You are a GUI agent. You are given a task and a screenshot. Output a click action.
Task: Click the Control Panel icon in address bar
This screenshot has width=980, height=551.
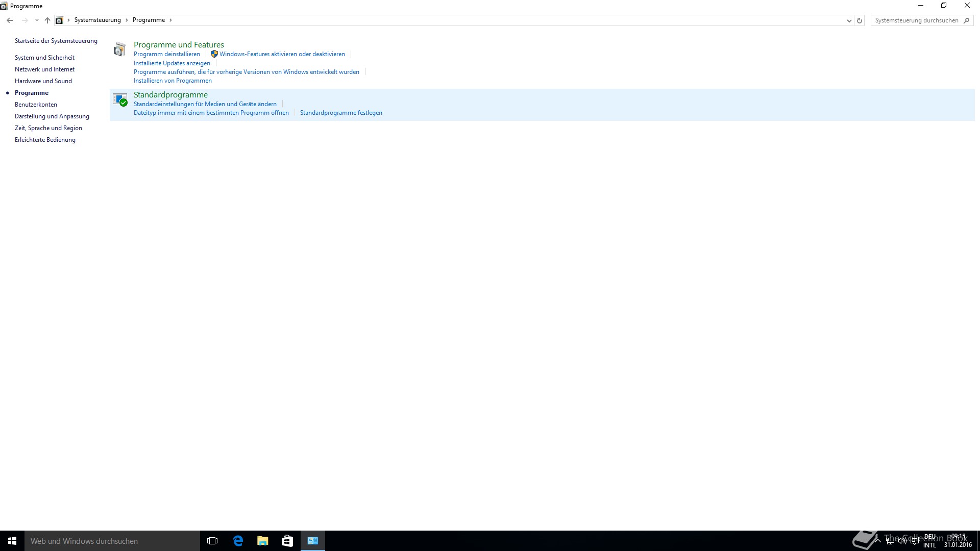tap(59, 20)
